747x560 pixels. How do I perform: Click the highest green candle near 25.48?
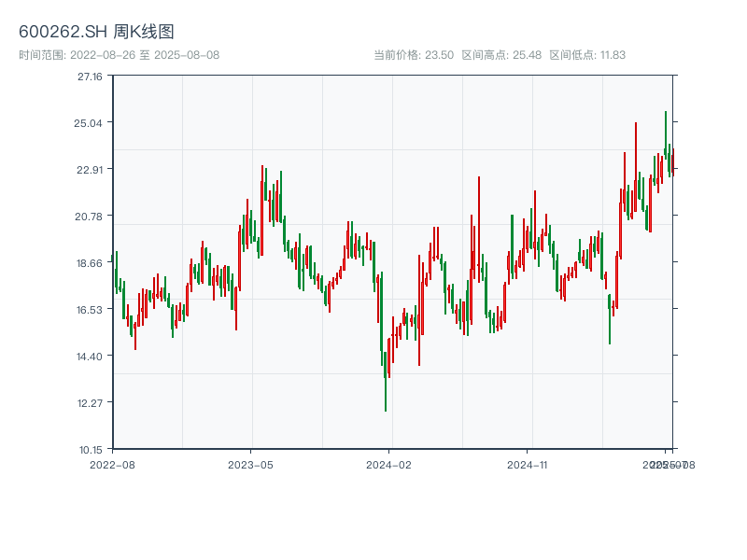pyautogui.click(x=666, y=134)
